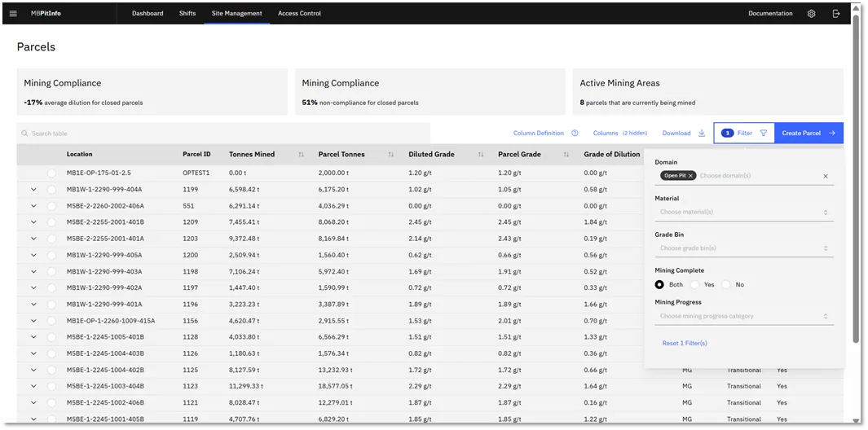Open the Shifts tab

point(187,13)
